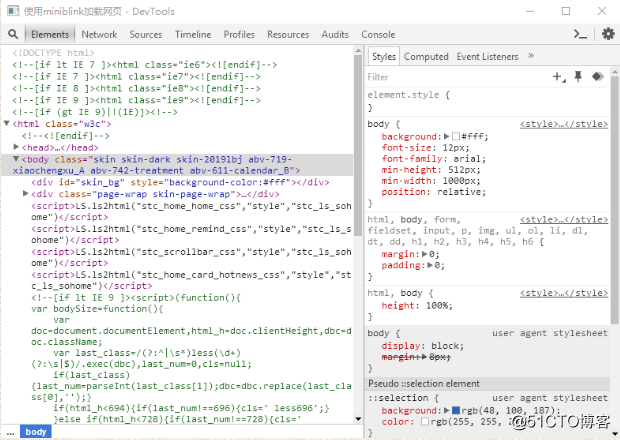Click the Elements panel scroll down arrow

pos(358,419)
